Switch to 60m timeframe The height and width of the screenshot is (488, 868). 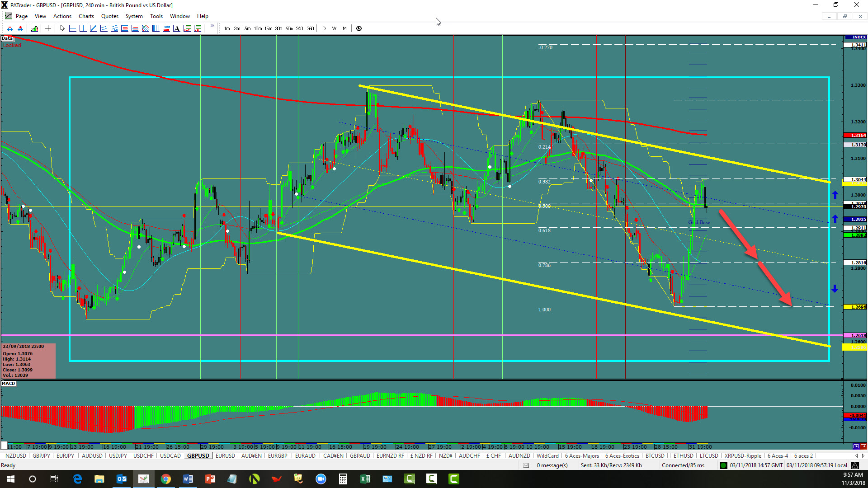[289, 28]
